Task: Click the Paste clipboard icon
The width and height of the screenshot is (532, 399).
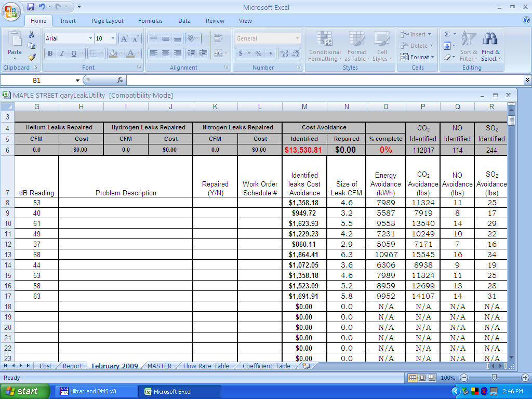Action: pyautogui.click(x=15, y=38)
